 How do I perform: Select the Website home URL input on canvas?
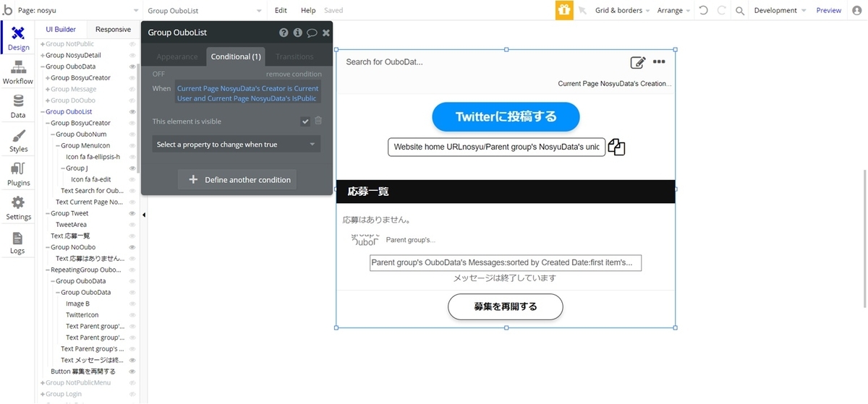coord(495,147)
